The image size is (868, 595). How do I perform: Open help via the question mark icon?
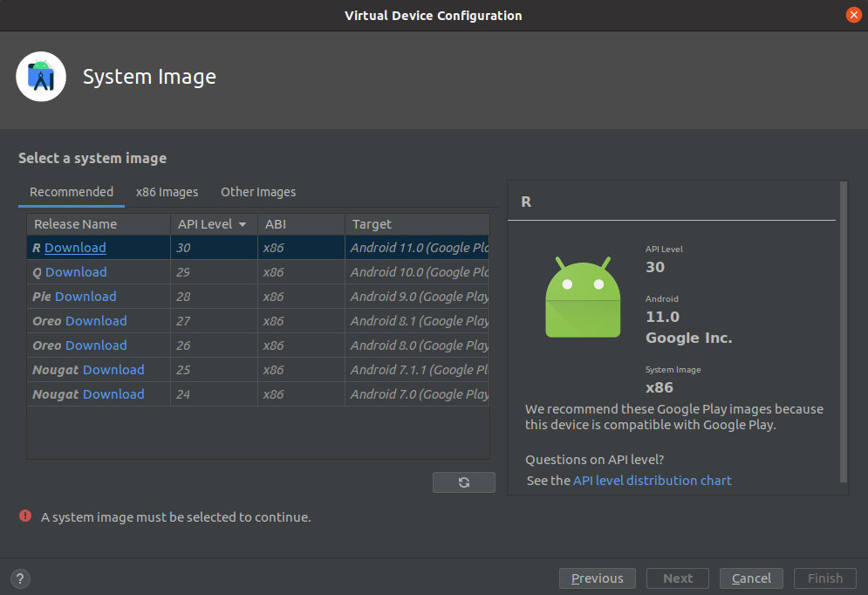point(21,578)
